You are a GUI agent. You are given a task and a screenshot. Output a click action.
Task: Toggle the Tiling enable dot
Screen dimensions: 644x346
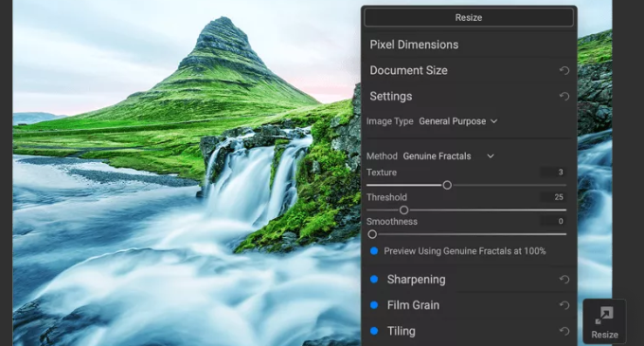point(374,331)
